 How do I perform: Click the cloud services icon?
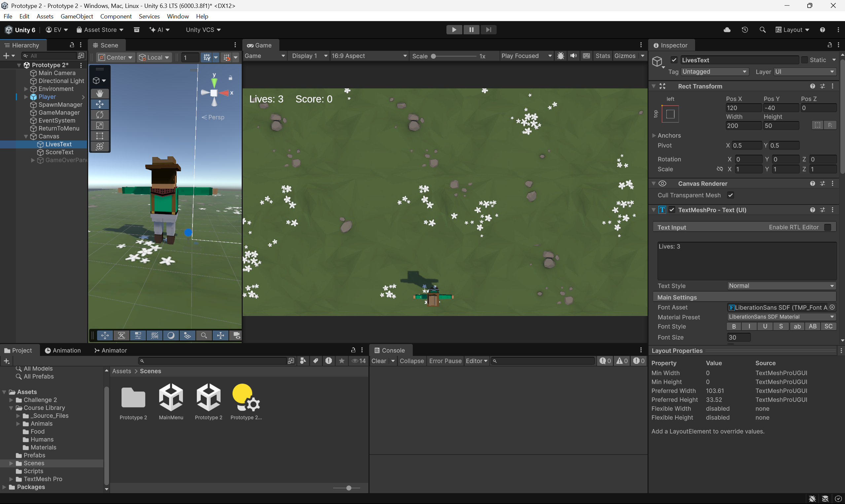[727, 30]
